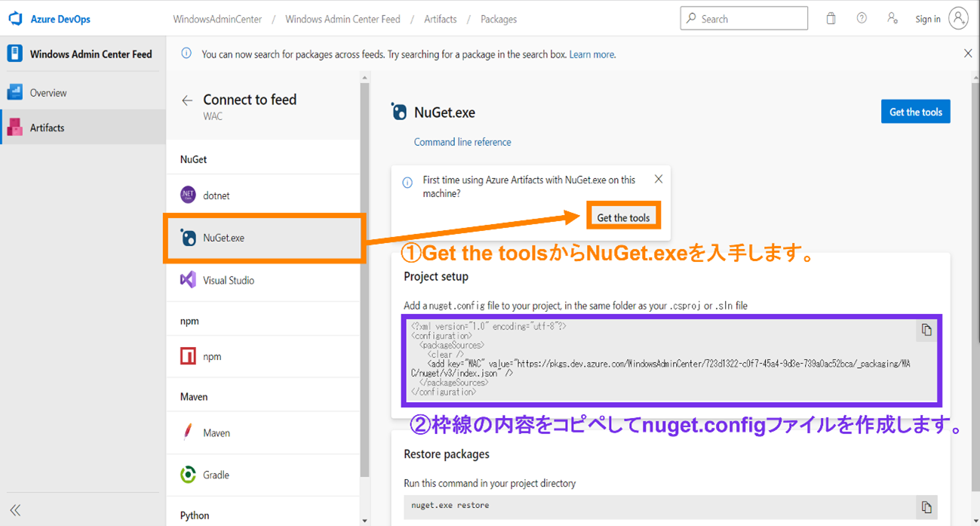The height and width of the screenshot is (526, 980).
Task: Click the Visual Studio logo icon
Action: coord(188,280)
